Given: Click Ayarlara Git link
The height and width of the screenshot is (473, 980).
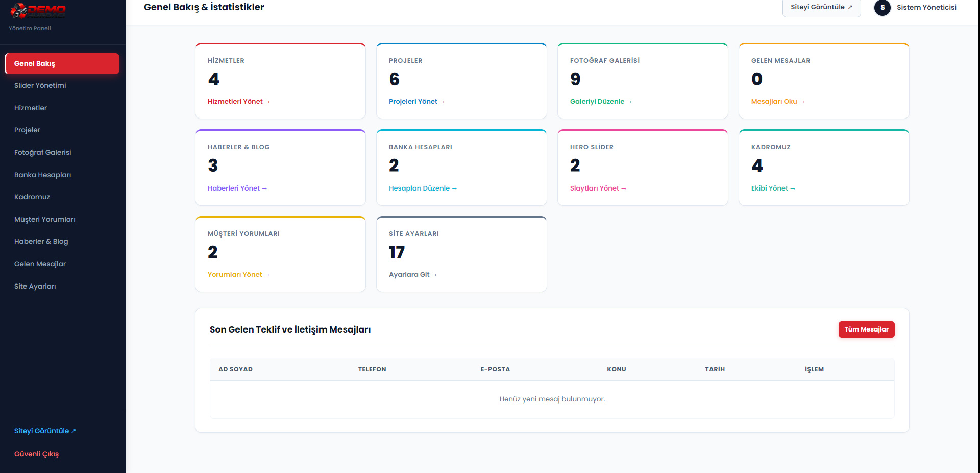Looking at the screenshot, I should [412, 274].
